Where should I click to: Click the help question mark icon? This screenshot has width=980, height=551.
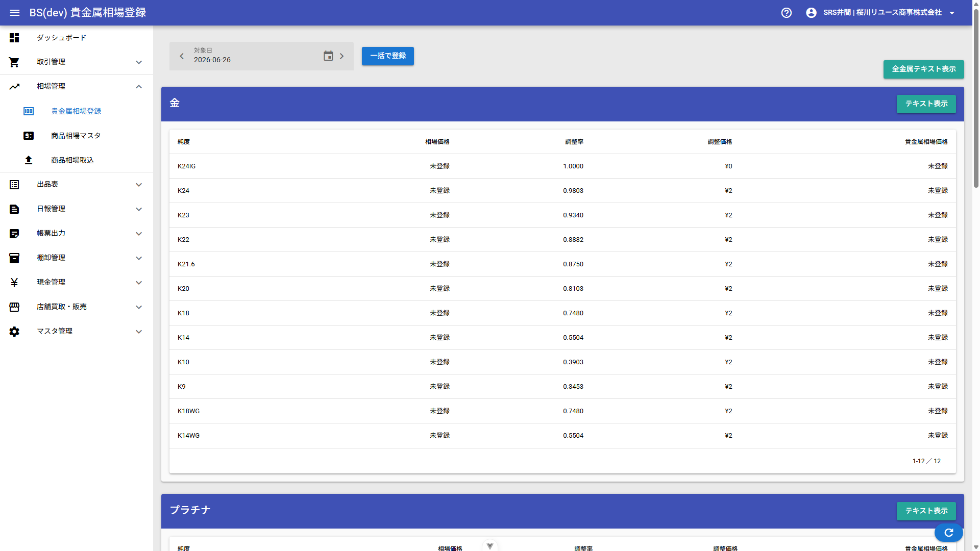(787, 13)
